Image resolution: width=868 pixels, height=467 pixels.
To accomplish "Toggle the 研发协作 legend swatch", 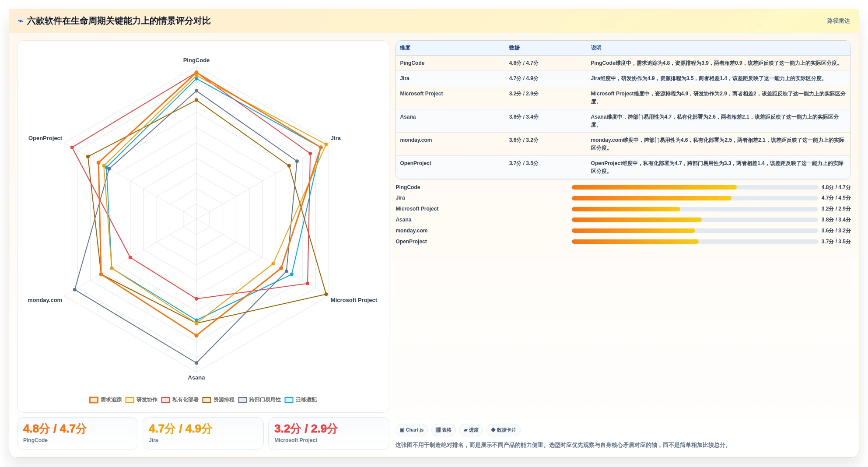I will point(129,400).
